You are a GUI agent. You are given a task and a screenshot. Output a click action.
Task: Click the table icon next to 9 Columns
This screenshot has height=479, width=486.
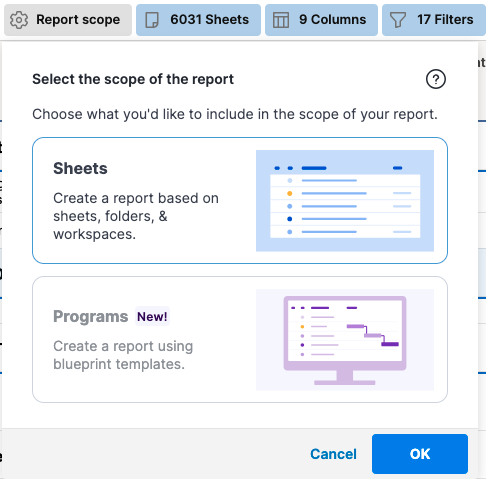pyautogui.click(x=281, y=20)
